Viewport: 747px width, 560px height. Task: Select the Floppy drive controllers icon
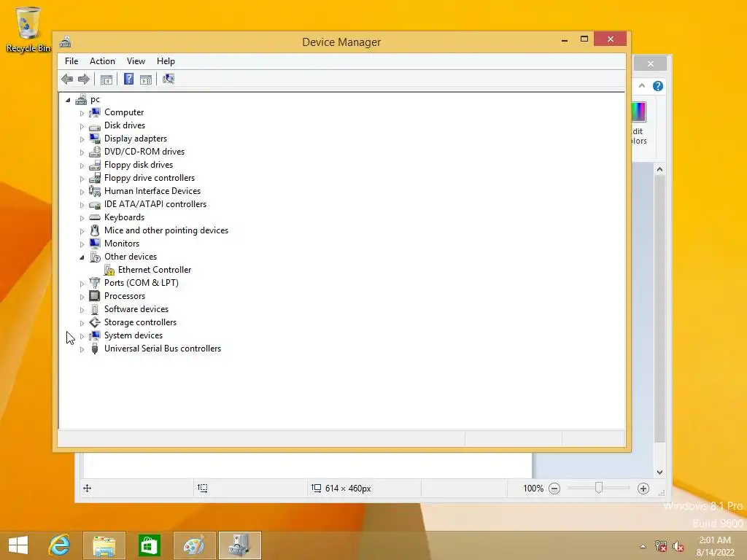click(x=95, y=178)
